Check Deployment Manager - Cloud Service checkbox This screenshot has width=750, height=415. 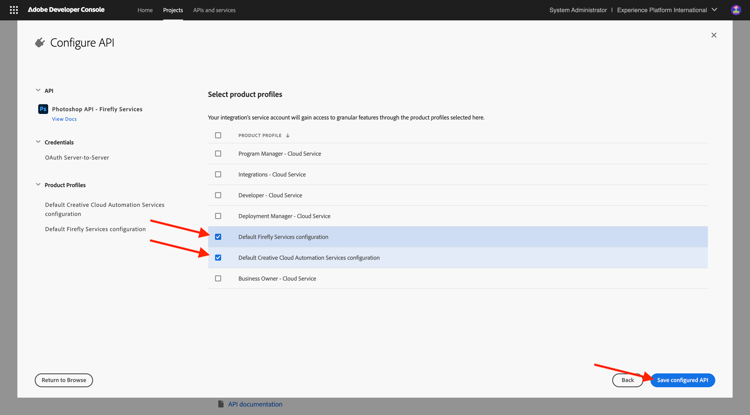coord(218,216)
